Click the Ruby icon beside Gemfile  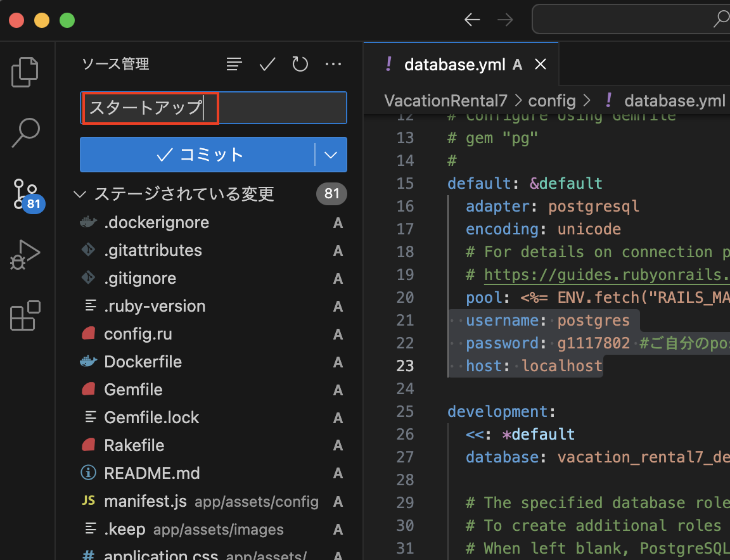[89, 389]
